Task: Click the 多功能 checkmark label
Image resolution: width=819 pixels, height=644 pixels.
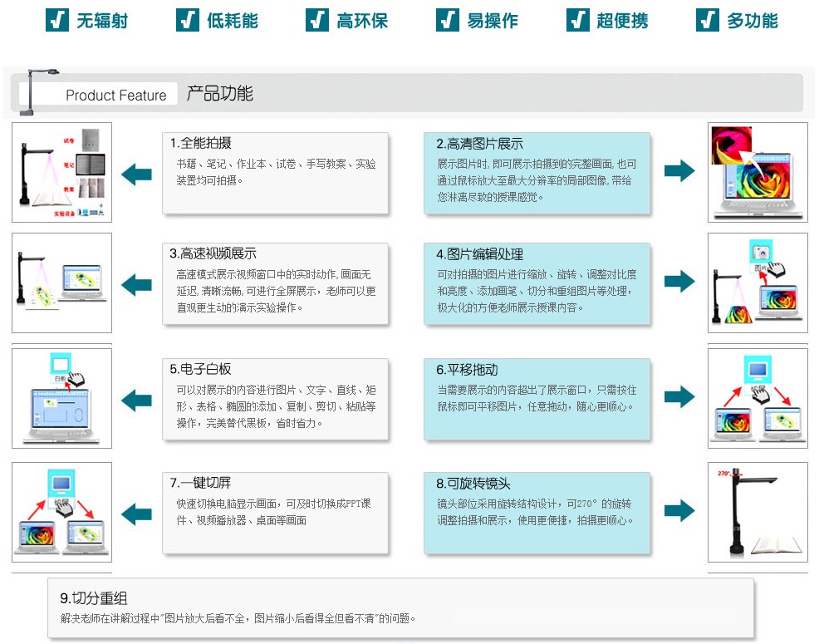Action: coord(752,21)
